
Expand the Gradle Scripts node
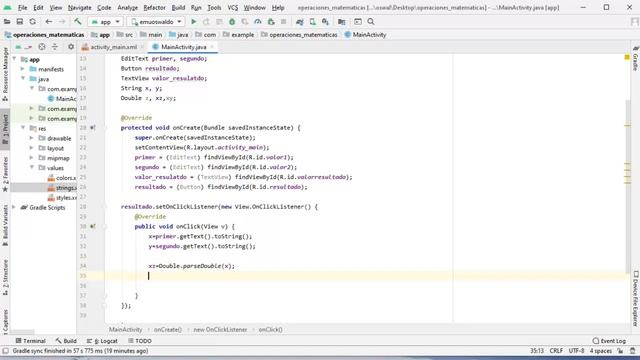coord(14,207)
